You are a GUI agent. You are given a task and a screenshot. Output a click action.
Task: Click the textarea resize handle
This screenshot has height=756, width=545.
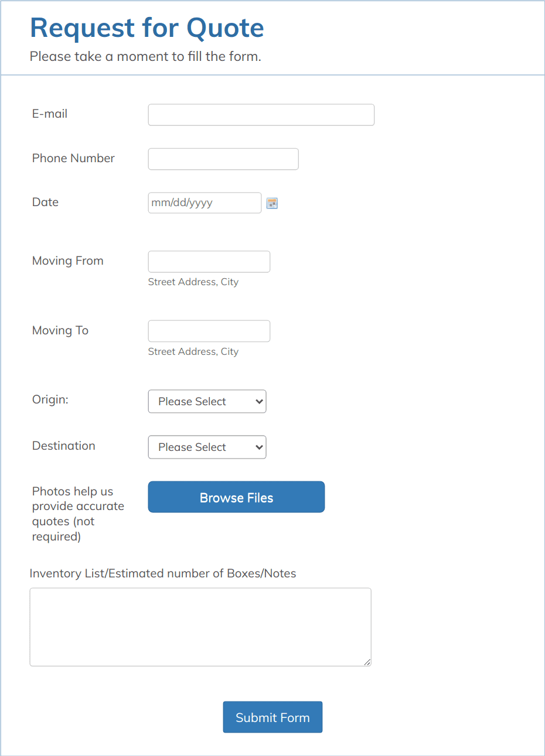(368, 662)
